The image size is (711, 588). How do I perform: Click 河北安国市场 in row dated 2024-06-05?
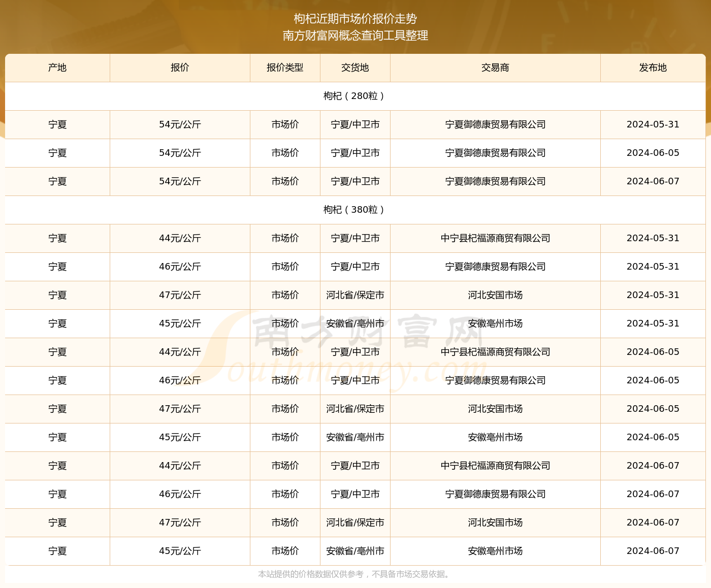tap(495, 409)
